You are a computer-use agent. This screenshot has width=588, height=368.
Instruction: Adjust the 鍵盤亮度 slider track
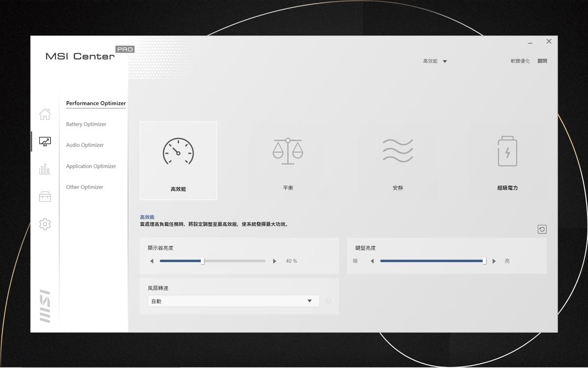tap(433, 261)
